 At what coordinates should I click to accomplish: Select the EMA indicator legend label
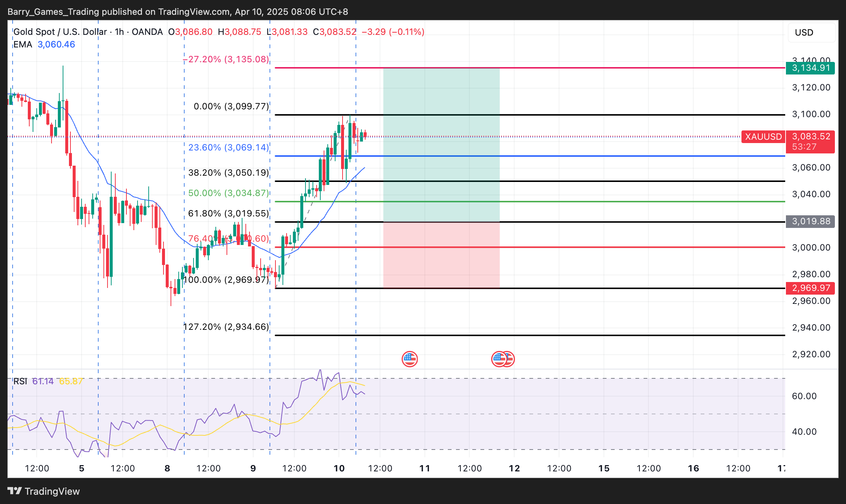click(23, 44)
